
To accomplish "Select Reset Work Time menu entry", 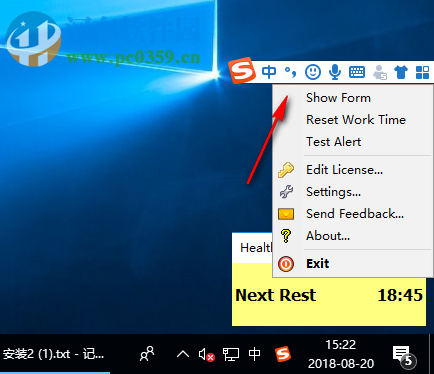I will pyautogui.click(x=353, y=120).
